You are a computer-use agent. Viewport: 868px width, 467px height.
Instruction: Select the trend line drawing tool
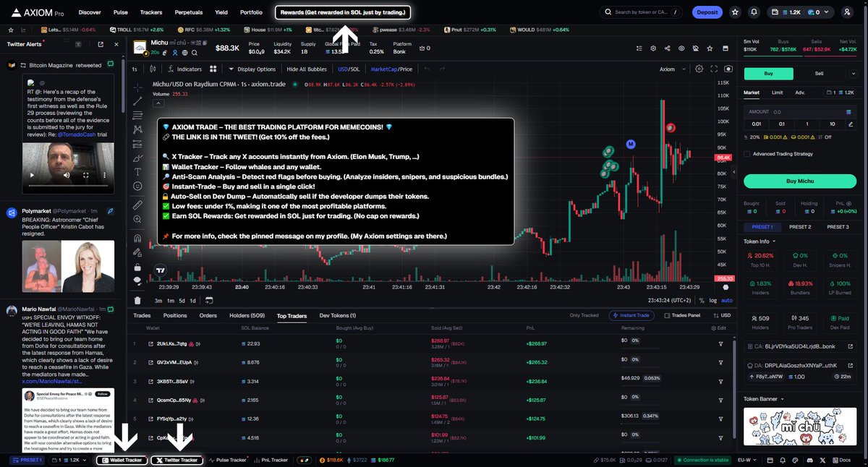pos(137,100)
